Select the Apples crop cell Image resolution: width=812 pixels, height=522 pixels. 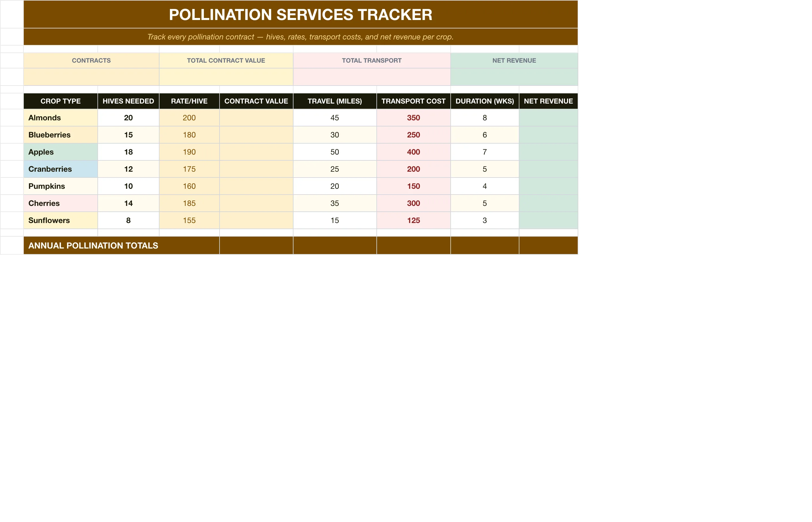click(x=61, y=152)
